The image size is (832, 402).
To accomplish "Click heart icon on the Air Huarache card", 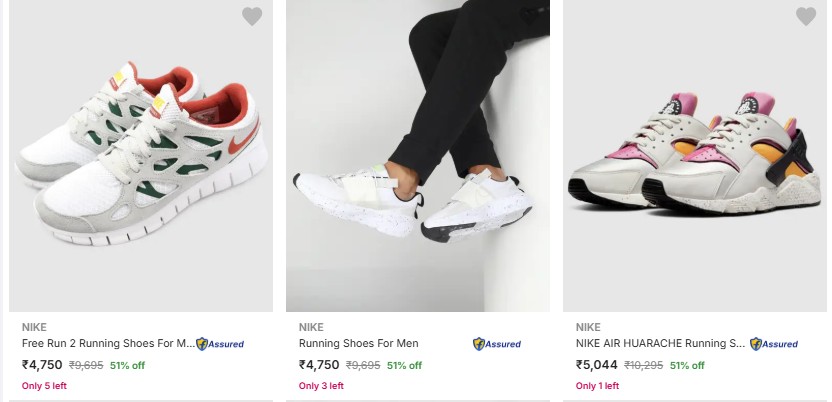I will click(806, 16).
